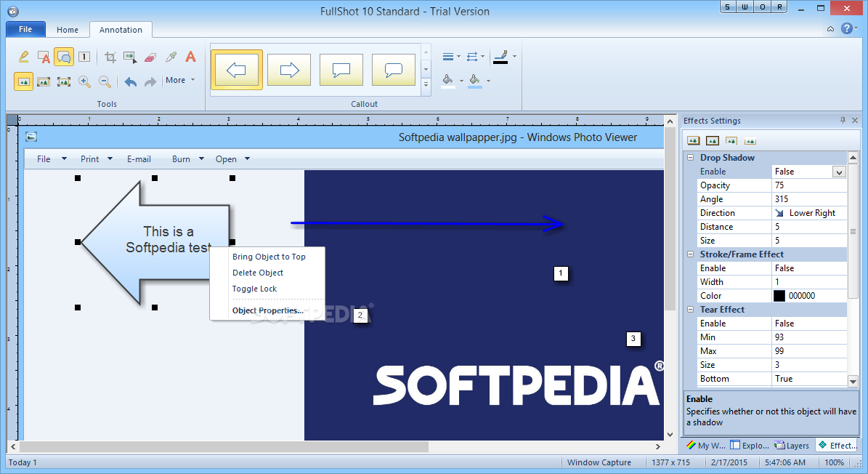Toggle Tear Effect Enable value False
The width and height of the screenshot is (868, 474).
(809, 324)
